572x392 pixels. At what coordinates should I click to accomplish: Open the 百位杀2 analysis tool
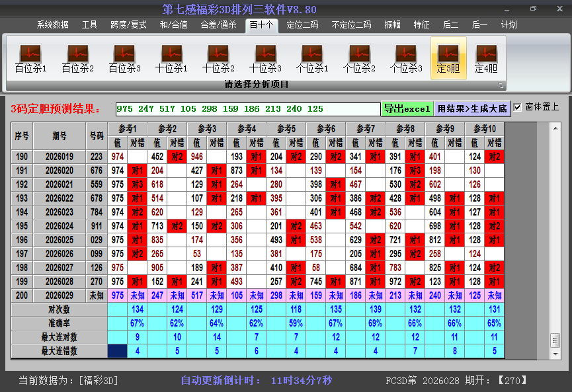tap(77, 56)
